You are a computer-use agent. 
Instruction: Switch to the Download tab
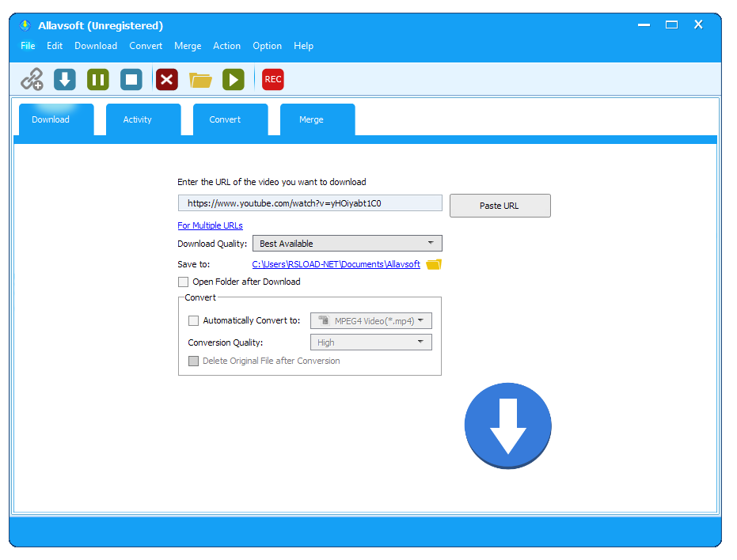pos(56,119)
